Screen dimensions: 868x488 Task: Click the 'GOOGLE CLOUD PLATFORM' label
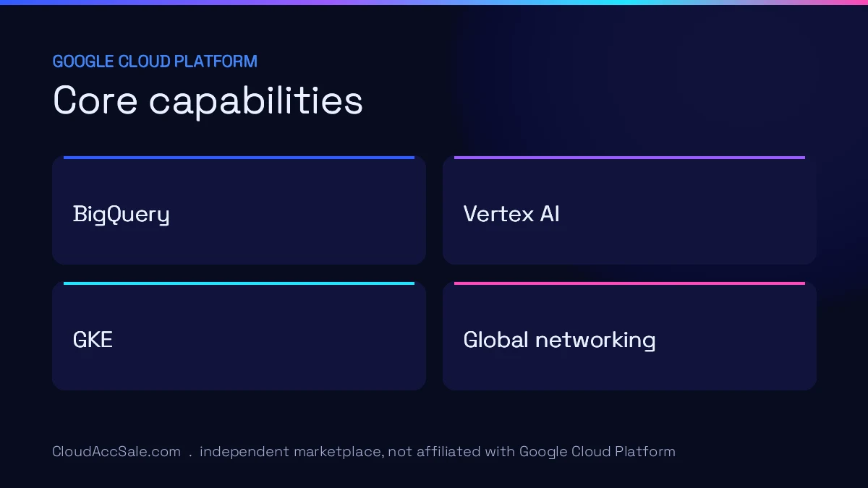(155, 61)
